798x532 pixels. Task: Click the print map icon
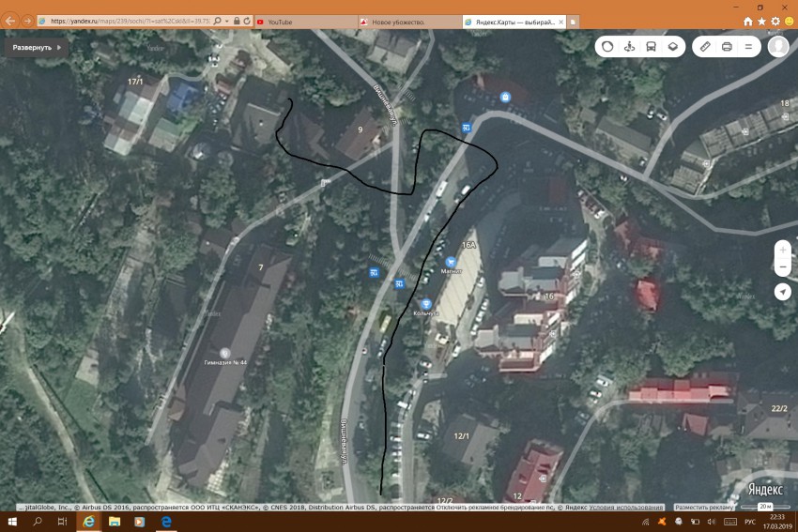727,46
